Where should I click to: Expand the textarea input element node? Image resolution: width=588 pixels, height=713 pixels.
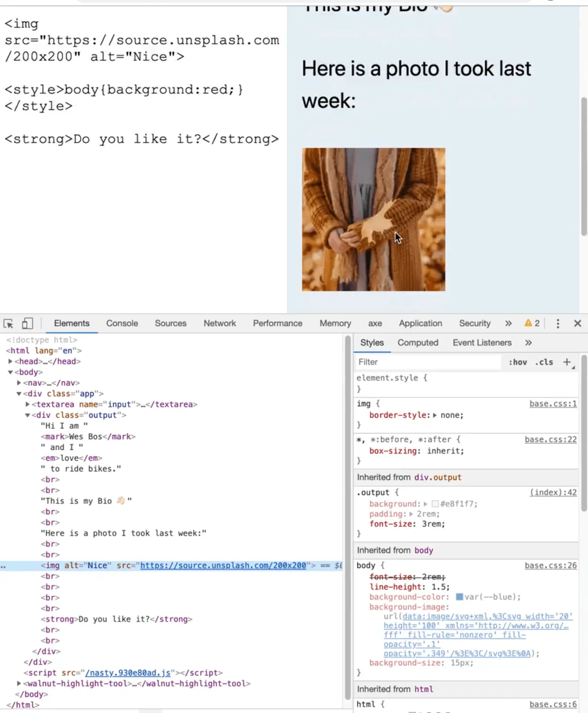[x=28, y=404]
